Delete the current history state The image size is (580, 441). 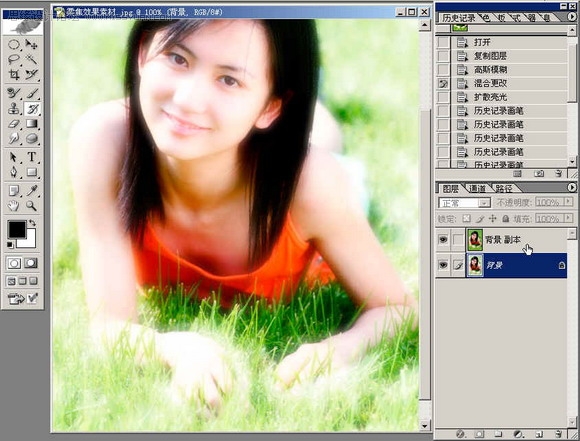click(x=559, y=174)
